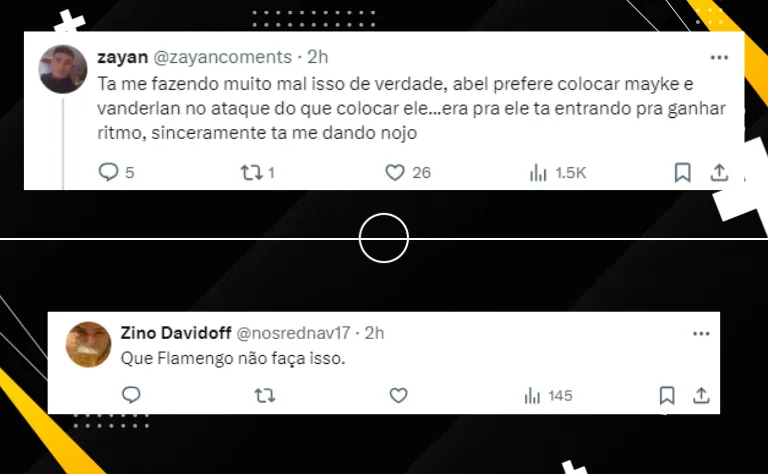Bookmark zayan's tweet
768x474 pixels.
tap(682, 172)
